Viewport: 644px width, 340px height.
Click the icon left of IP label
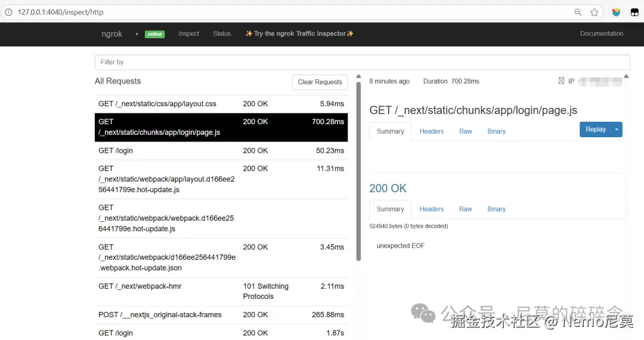click(561, 81)
